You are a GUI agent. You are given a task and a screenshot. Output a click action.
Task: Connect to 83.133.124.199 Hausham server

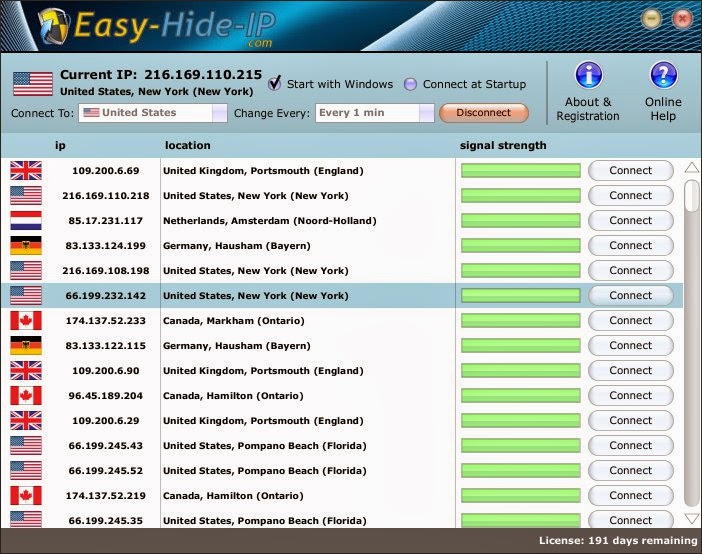click(x=630, y=246)
